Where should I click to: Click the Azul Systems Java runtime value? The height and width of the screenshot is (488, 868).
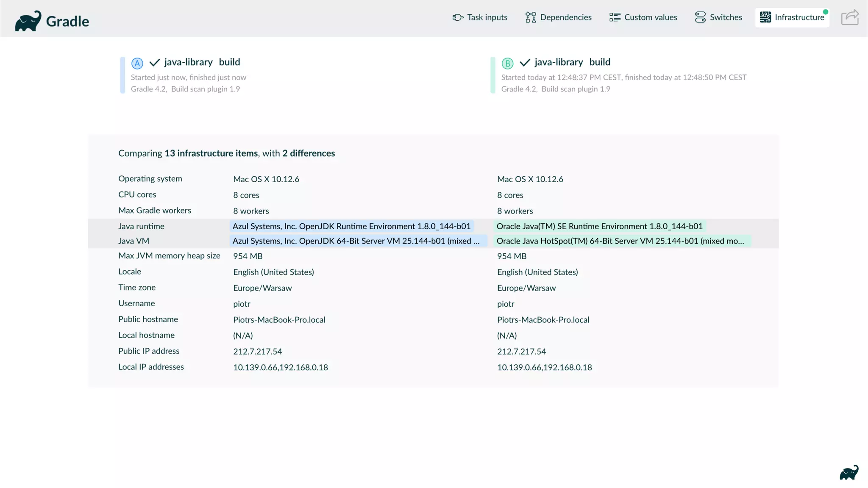click(351, 226)
